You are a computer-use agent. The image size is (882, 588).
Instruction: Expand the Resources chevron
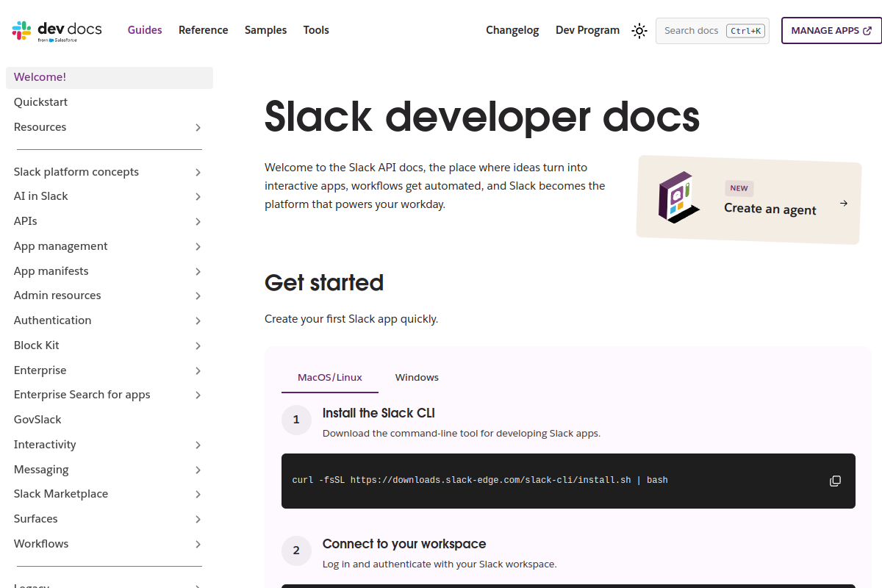(198, 128)
